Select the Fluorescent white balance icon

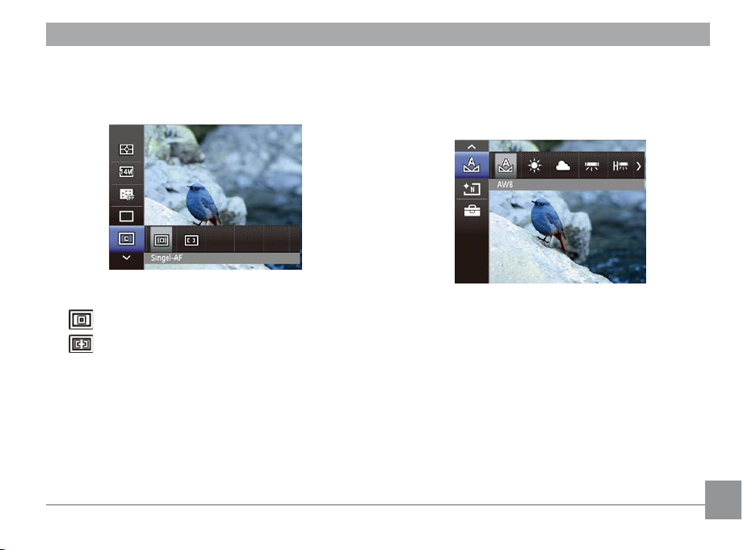point(591,166)
